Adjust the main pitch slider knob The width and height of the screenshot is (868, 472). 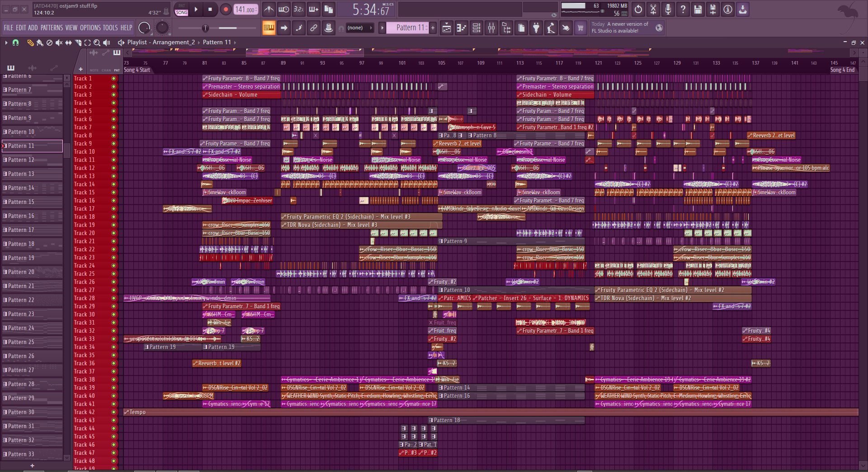[205, 28]
